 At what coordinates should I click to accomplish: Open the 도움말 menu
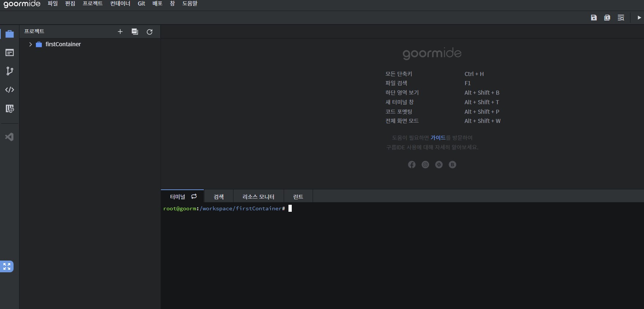190,4
